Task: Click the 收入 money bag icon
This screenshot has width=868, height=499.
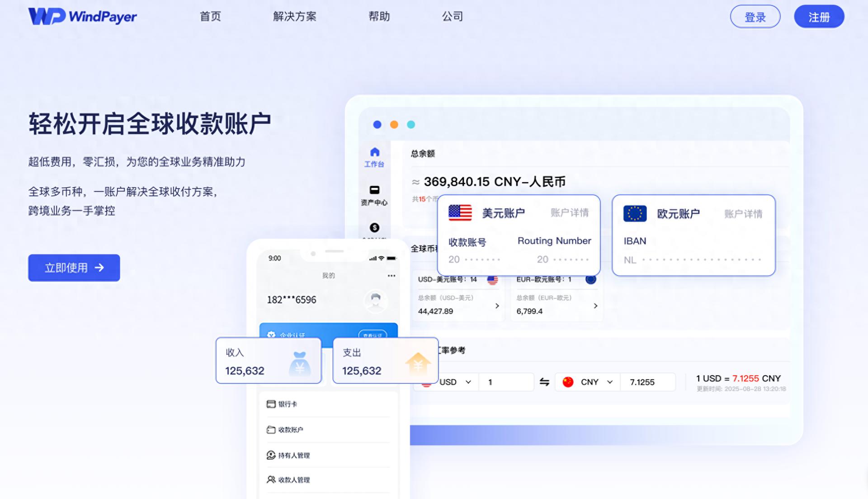Action: pyautogui.click(x=299, y=364)
